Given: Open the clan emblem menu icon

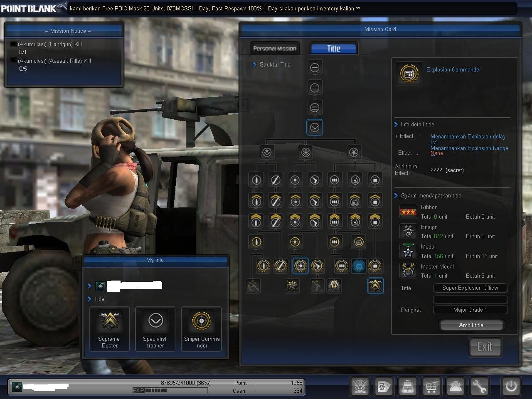Looking at the screenshot, I should point(360,387).
